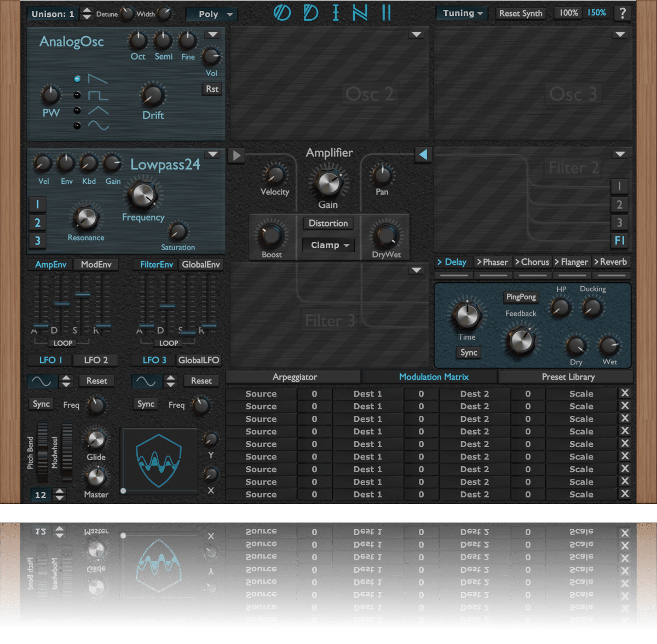The height and width of the screenshot is (644, 657).
Task: Click the Fine tuning knob
Action: pos(188,40)
